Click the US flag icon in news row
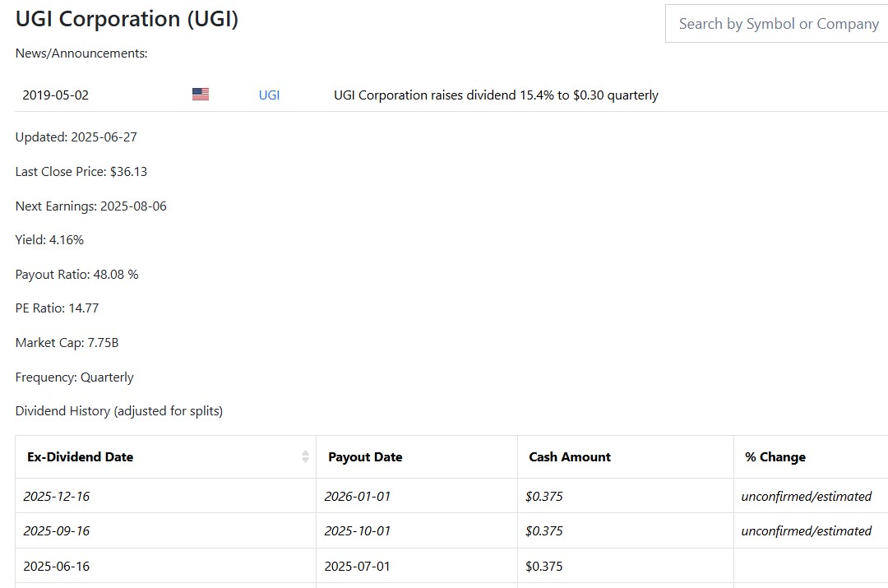The width and height of the screenshot is (888, 588). pyautogui.click(x=201, y=95)
